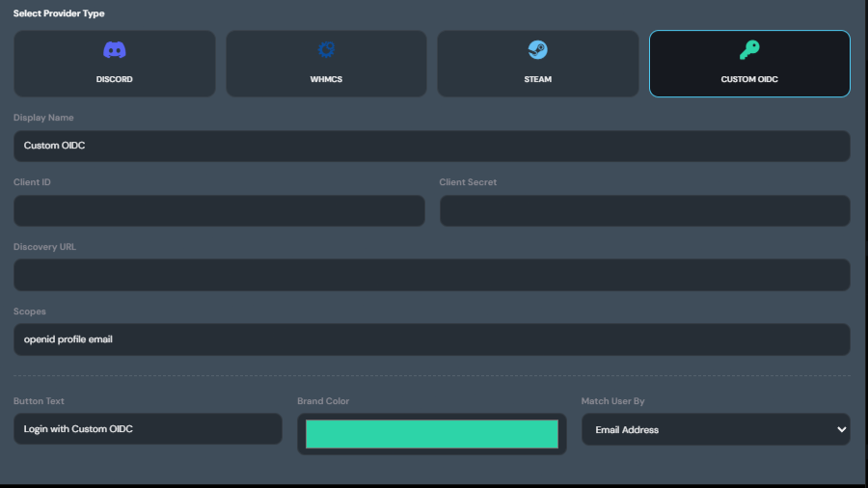Image resolution: width=868 pixels, height=488 pixels.
Task: Click the WHMCS gear logo icon
Action: 326,50
